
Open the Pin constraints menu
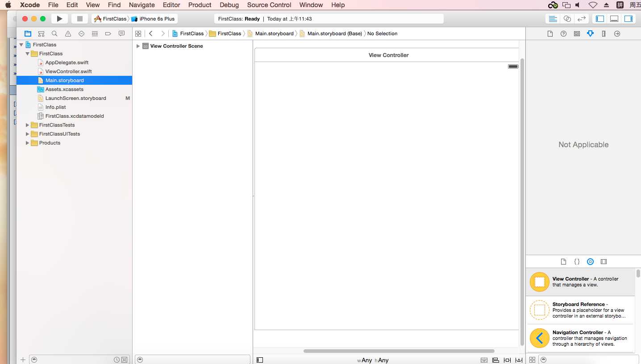507,360
